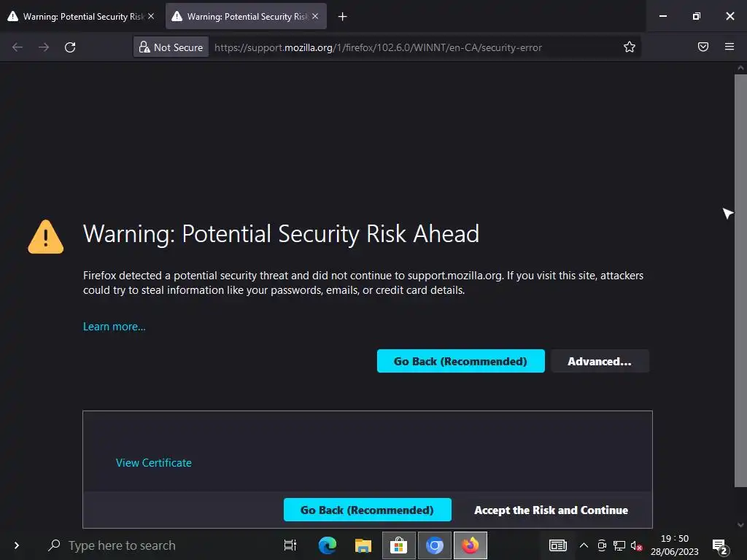Viewport: 747px width, 560px height.
Task: Click the Warning: Potential Security Risk Ahead heading
Action: click(281, 234)
